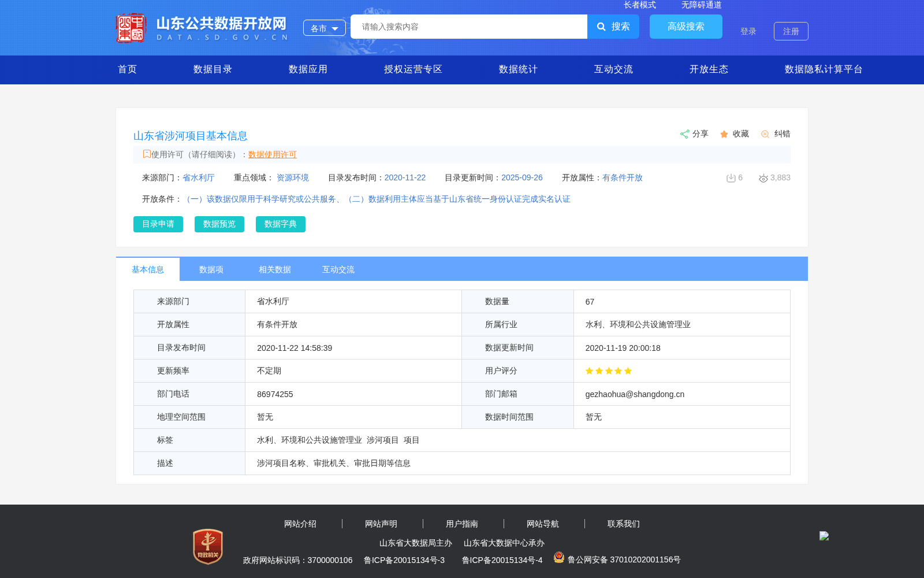Click the email gezhaohua@shangdong.cn
This screenshot has height=578, width=924.
(x=635, y=394)
